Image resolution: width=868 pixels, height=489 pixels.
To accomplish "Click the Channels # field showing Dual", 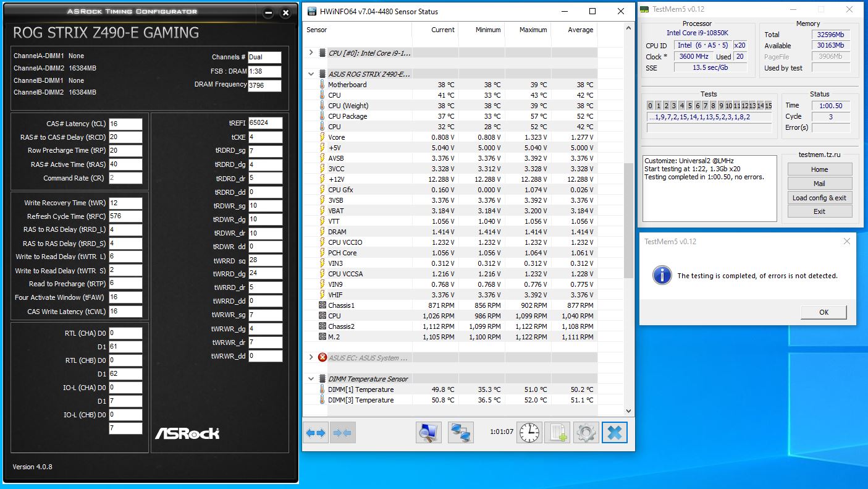I will (x=264, y=57).
